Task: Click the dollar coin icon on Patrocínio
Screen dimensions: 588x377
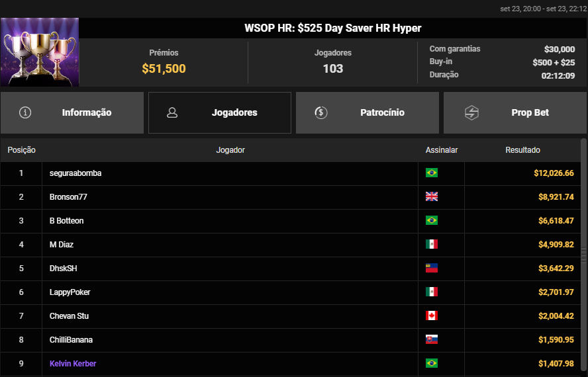Action: (x=321, y=112)
